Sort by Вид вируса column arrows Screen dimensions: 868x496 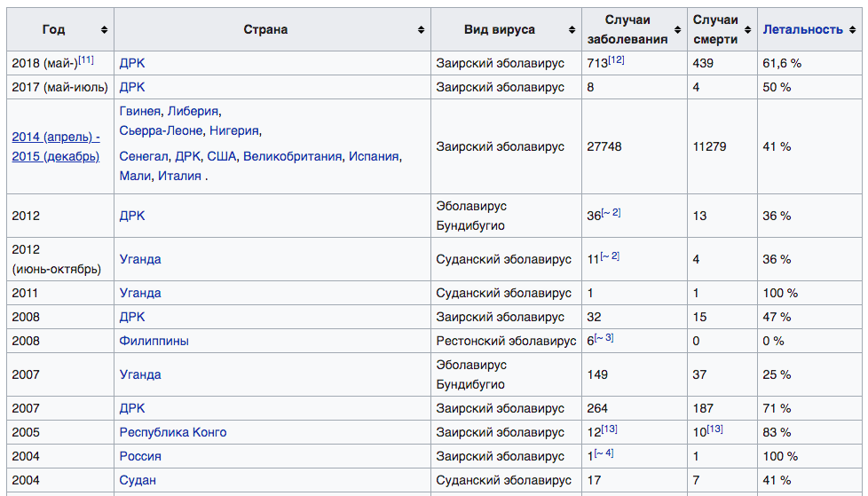(572, 30)
